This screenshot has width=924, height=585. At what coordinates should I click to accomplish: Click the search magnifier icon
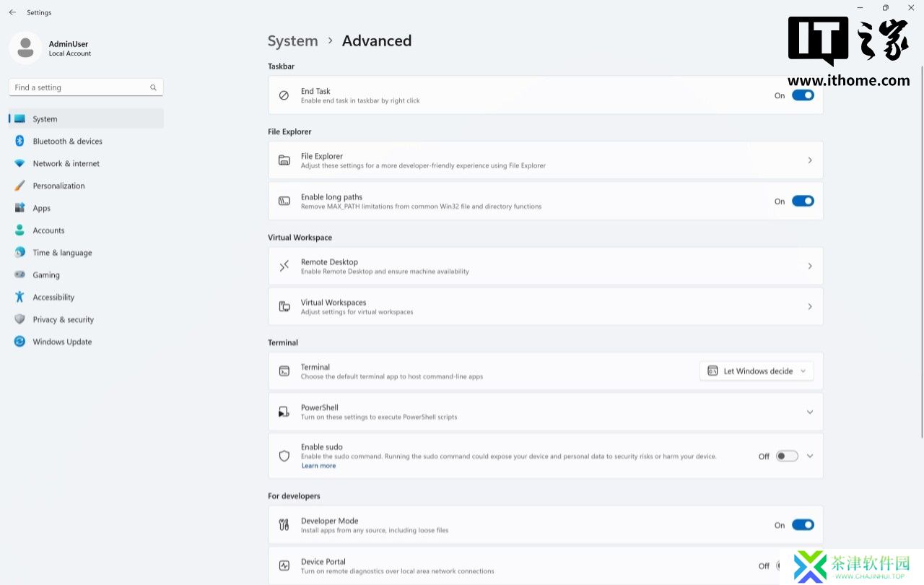[x=153, y=87]
